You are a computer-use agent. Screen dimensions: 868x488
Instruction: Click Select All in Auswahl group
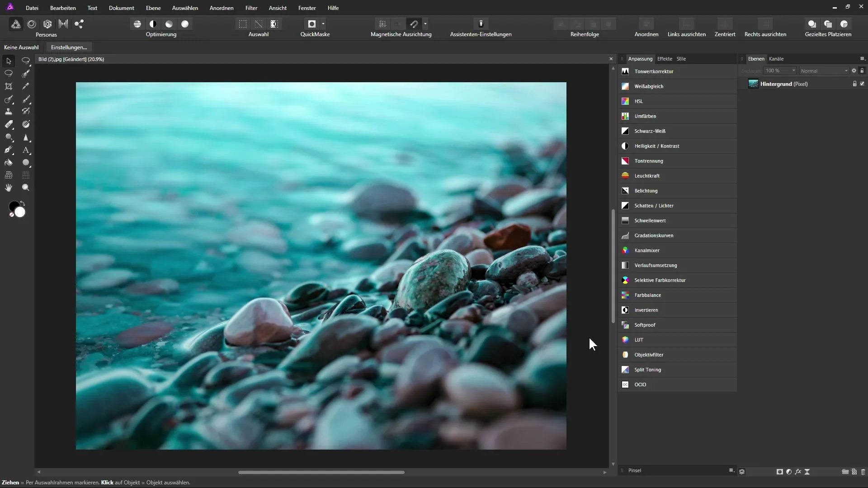coord(243,24)
